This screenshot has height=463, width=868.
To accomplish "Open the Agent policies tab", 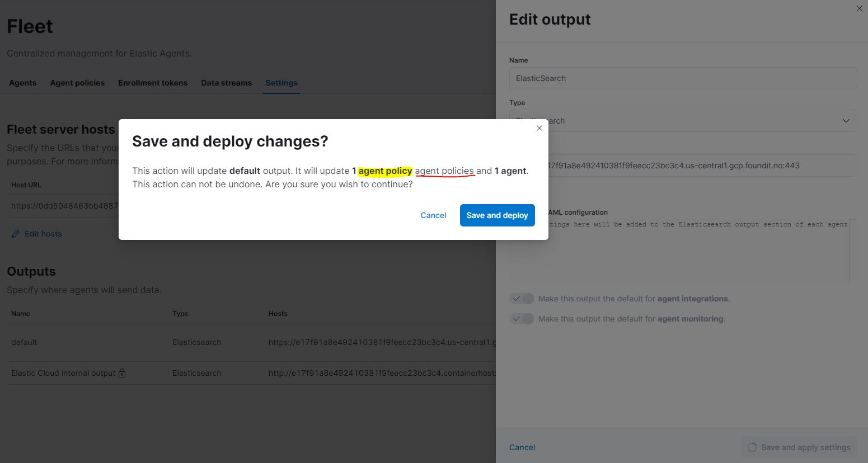I will 77,82.
